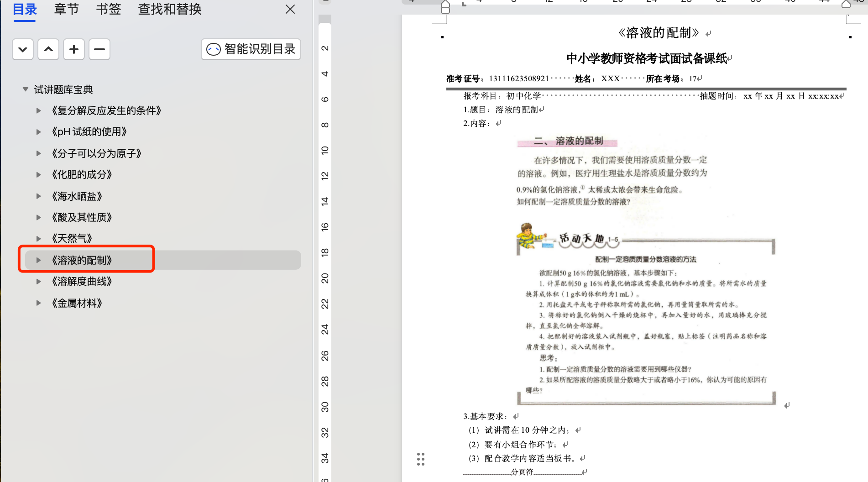Expand the 《复分解反应发生的条件》 entry arrow
Viewport: 868px width, 482px height.
point(39,110)
